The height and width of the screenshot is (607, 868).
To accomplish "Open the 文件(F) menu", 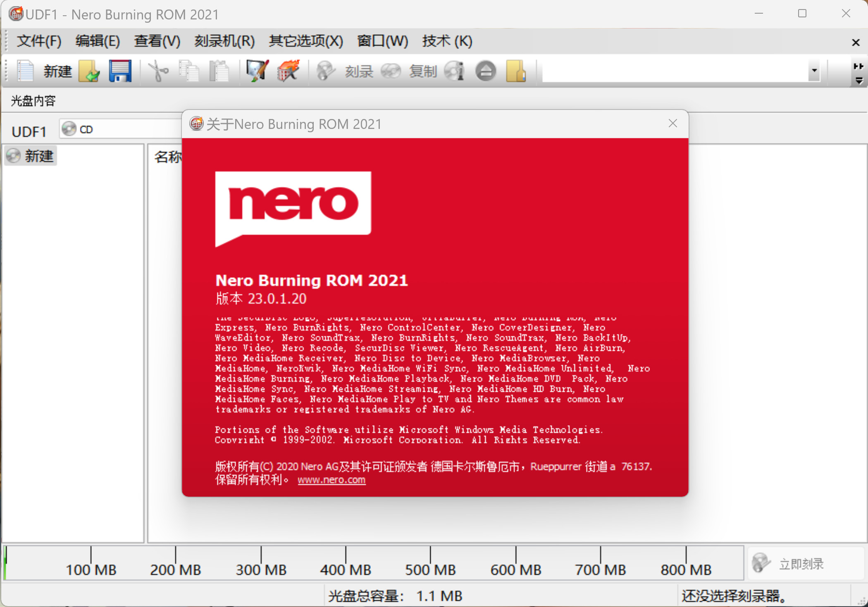I will click(x=39, y=41).
